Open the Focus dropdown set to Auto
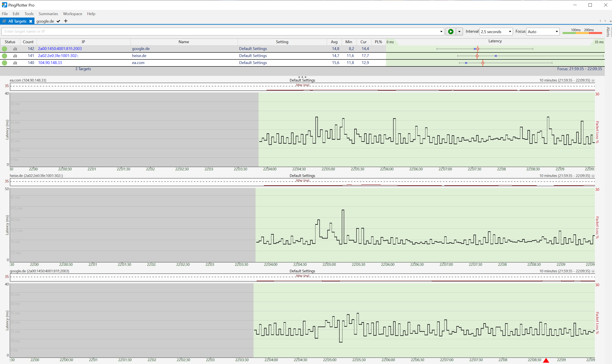Screen dimensions: 612x364 point(543,31)
